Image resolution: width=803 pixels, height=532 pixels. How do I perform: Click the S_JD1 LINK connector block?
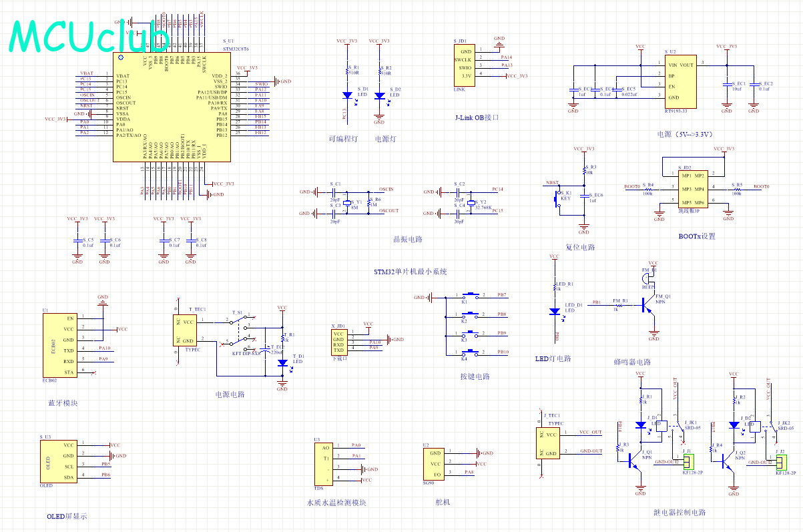pos(466,65)
